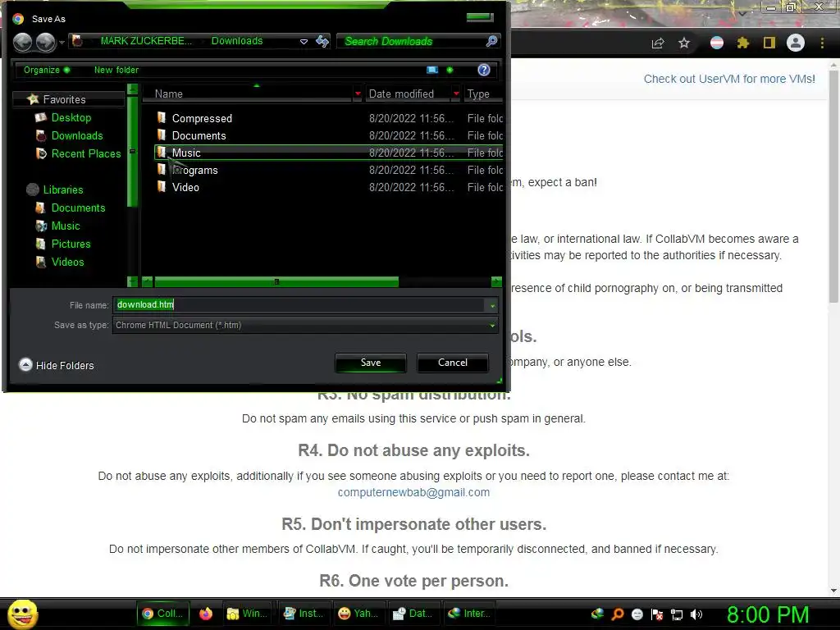Select the Music folder in file list
The image size is (840, 630).
pos(328,153)
